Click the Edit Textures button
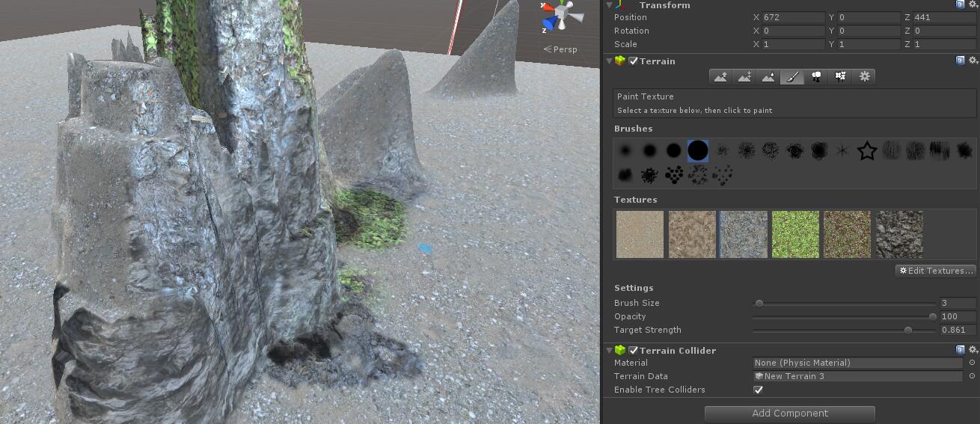 (x=937, y=271)
